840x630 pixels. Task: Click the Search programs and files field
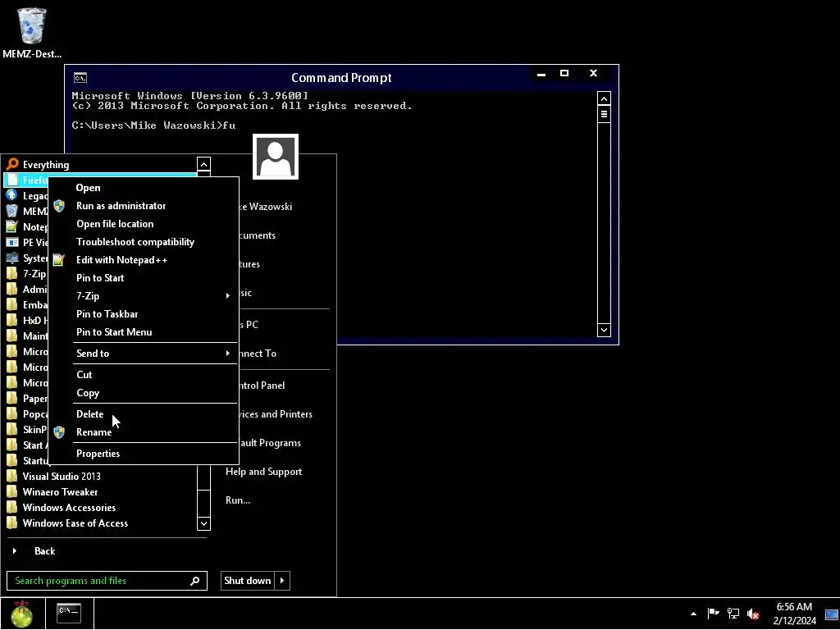107,581
